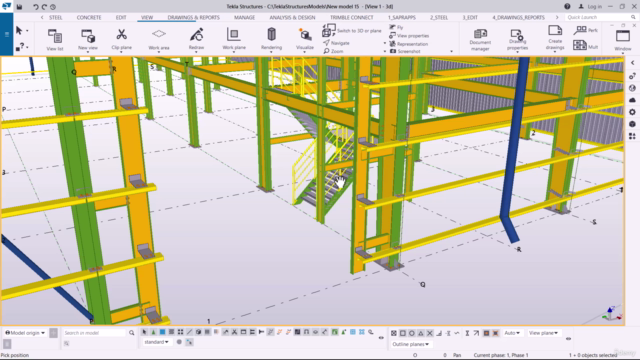Click the View properties button
The image size is (640, 360).
pyautogui.click(x=409, y=36)
